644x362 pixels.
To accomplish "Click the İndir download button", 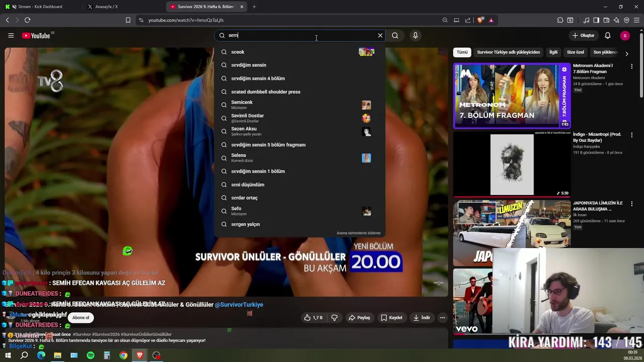I will (422, 318).
